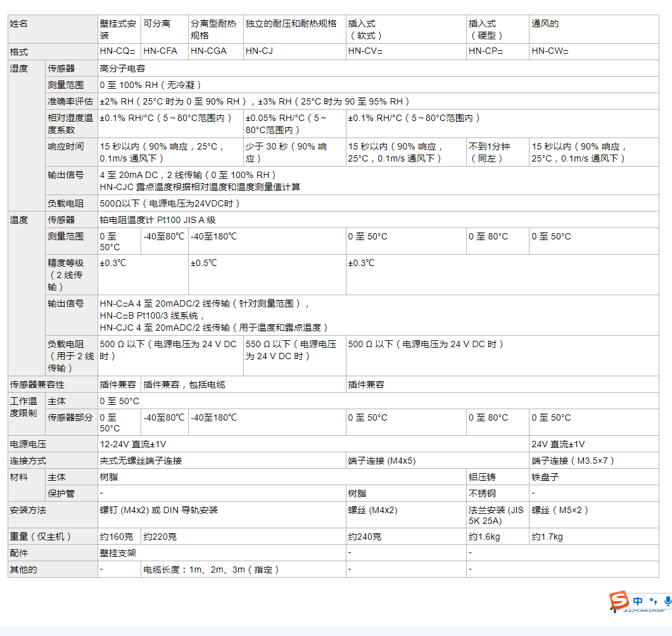Select the 铝压铸 material cell
Screen dimensions: 672x636
click(x=483, y=477)
